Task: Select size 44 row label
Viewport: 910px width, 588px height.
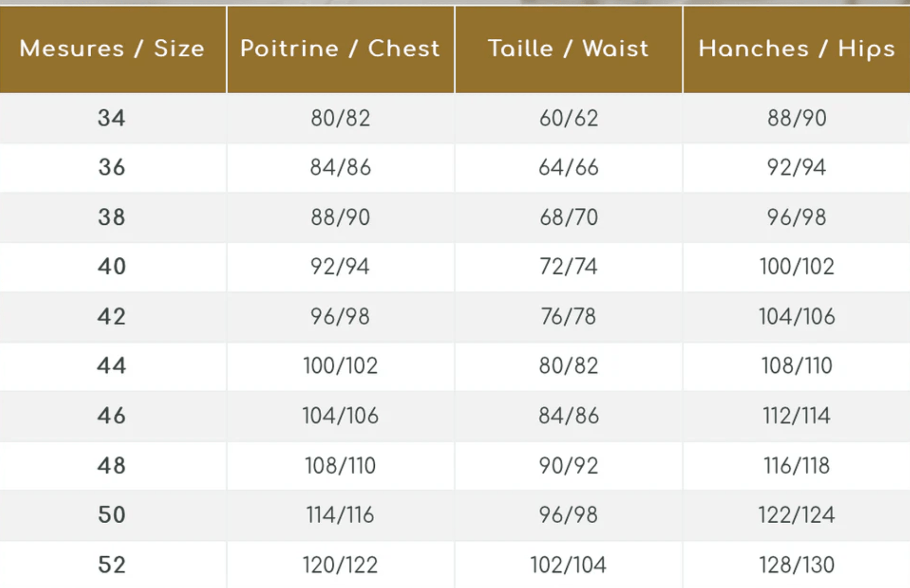Action: click(112, 366)
